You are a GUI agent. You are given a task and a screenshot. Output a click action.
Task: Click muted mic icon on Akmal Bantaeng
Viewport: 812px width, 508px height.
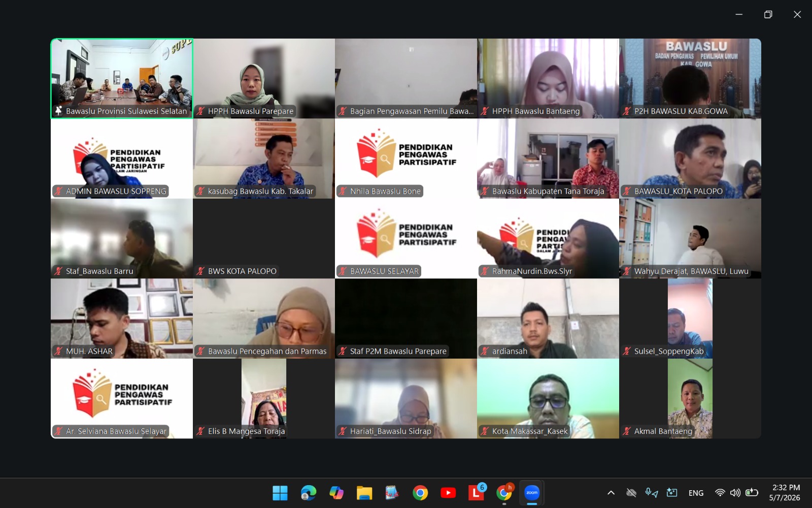tap(627, 431)
